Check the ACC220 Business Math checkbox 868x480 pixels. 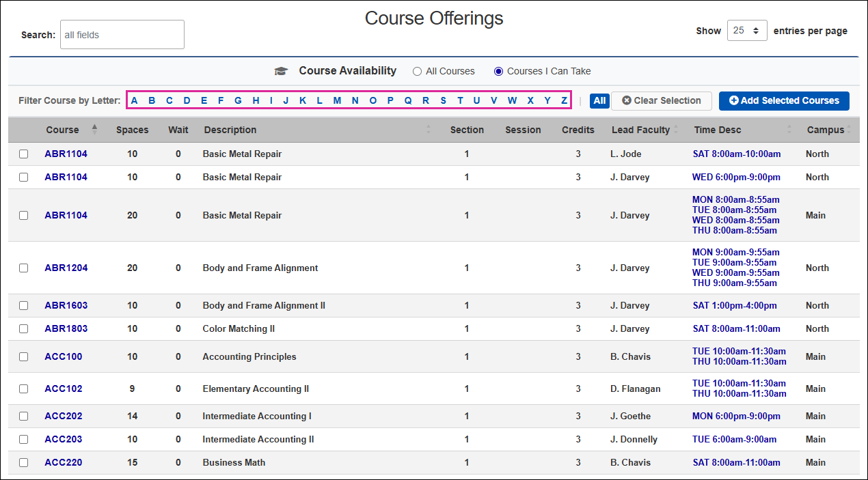[24, 463]
